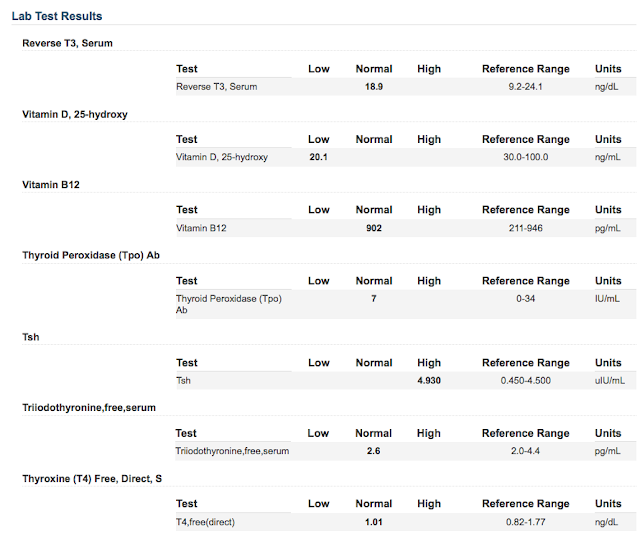Select the Tpo Ab result value 7

[373, 299]
